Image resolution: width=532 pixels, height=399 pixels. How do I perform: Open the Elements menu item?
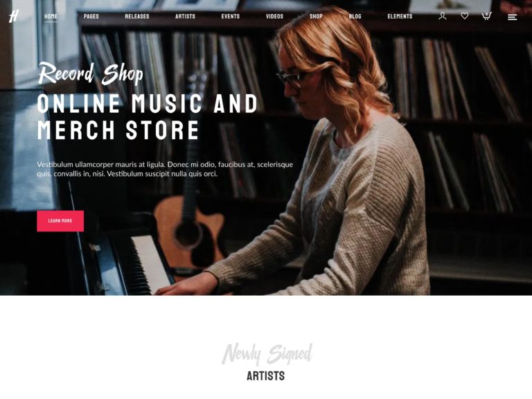400,17
